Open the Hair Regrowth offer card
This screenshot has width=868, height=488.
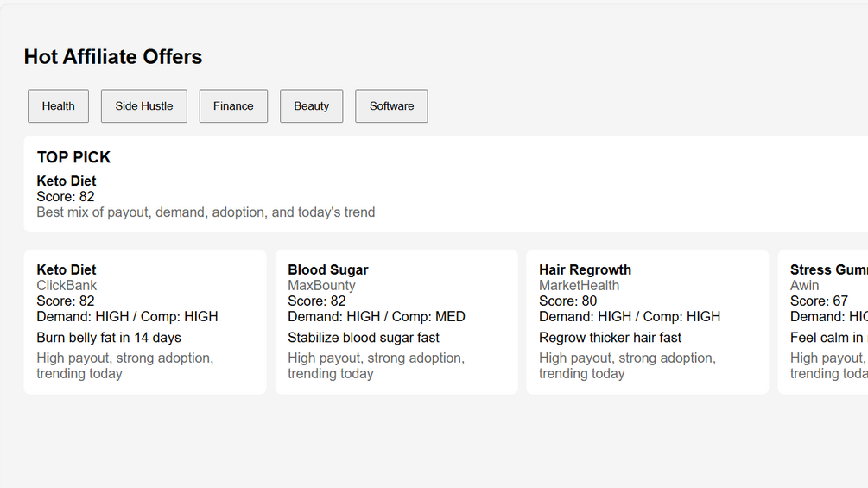click(x=647, y=321)
